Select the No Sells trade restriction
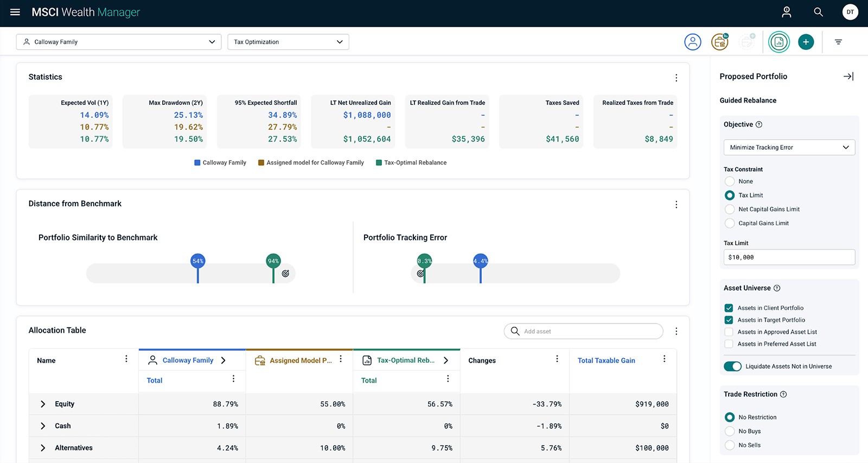This screenshot has height=463, width=868. (730, 446)
